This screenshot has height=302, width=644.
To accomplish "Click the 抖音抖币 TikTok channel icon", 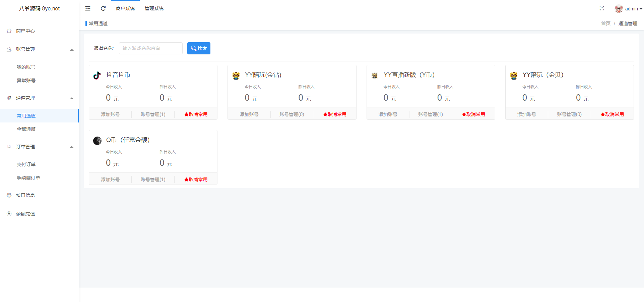I will coord(97,75).
